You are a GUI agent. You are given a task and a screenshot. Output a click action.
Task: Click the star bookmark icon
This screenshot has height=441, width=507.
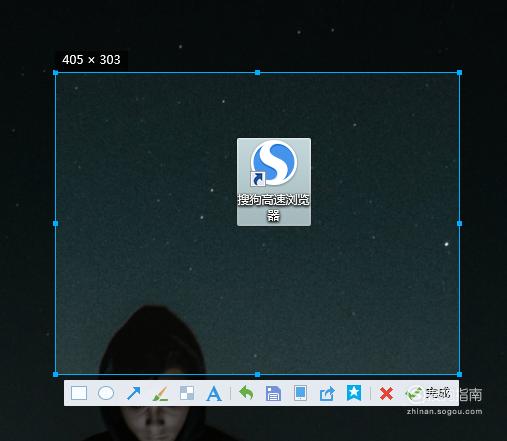[x=354, y=393]
